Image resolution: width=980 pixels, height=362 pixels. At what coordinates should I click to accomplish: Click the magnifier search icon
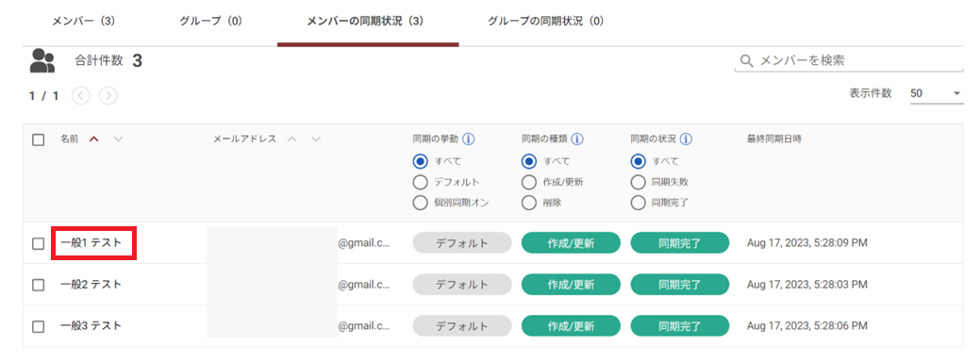point(746,60)
